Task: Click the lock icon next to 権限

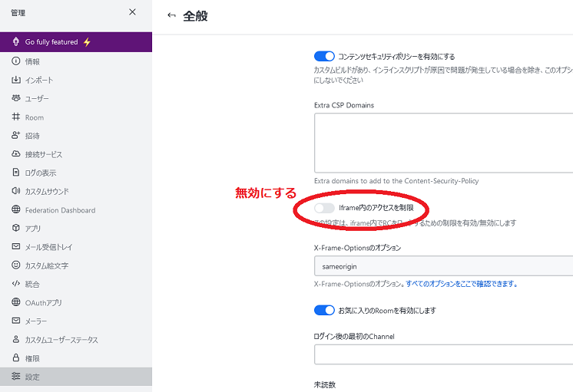Action: 15,358
